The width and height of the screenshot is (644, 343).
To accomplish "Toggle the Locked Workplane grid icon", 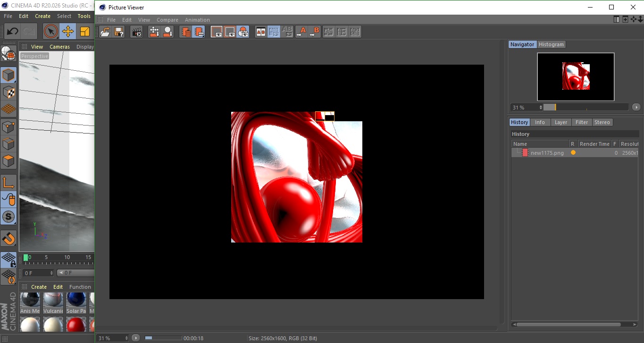I will [8, 259].
